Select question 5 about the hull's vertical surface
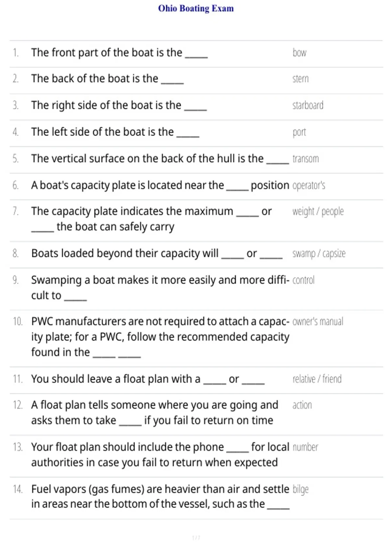The height and width of the screenshot is (556, 392). coord(160,159)
